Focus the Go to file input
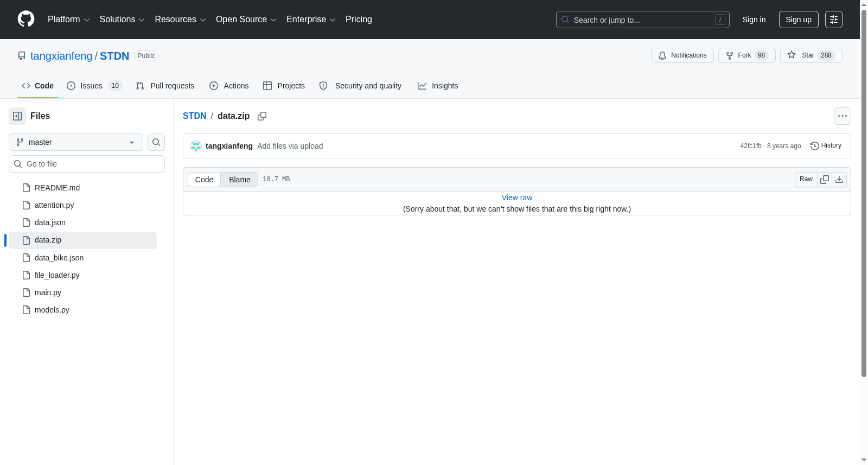The width and height of the screenshot is (868, 465). point(87,164)
